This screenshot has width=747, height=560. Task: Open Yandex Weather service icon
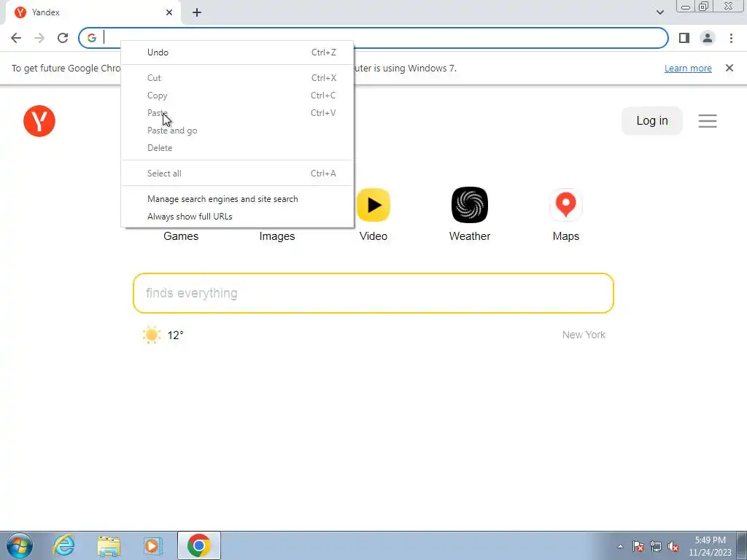point(470,205)
